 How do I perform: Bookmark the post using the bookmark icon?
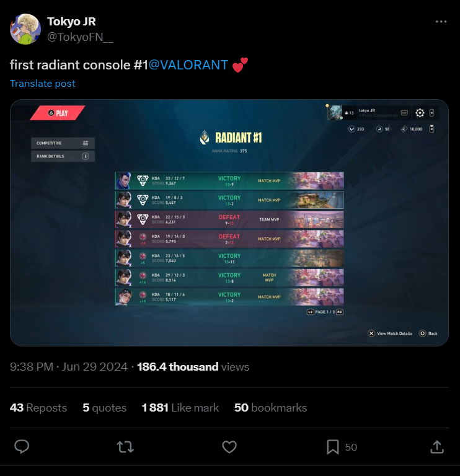pyautogui.click(x=333, y=447)
